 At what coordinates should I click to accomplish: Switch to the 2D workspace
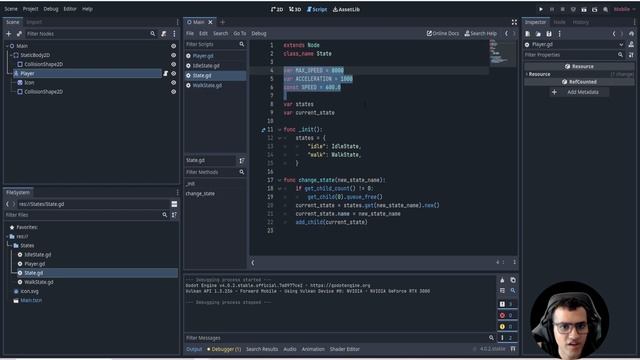pos(277,9)
